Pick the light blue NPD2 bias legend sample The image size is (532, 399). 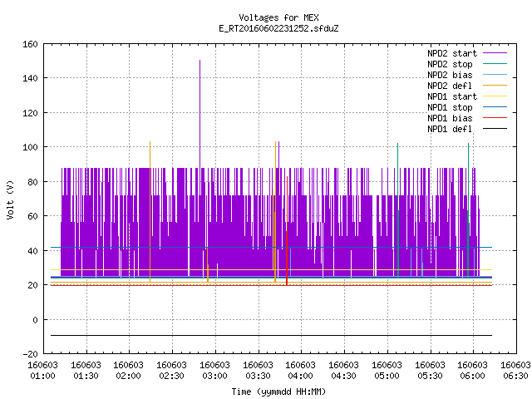(495, 75)
